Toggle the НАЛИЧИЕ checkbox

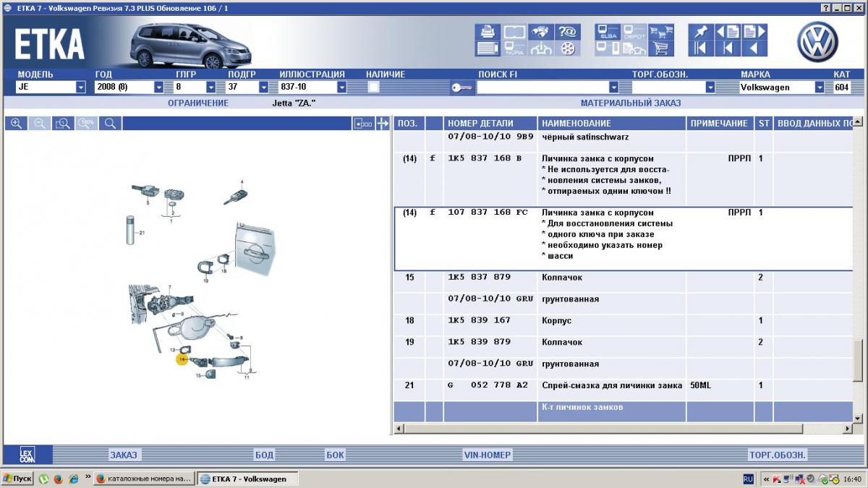click(x=374, y=87)
